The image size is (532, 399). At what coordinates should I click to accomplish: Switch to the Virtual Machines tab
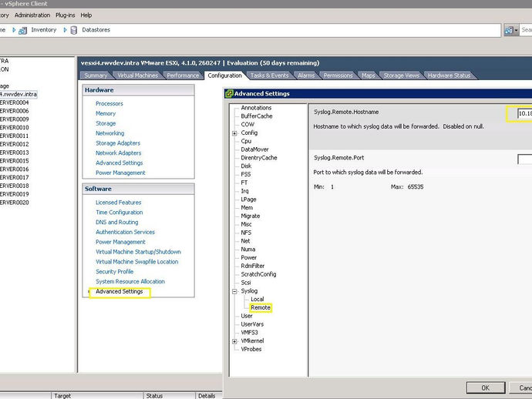point(137,75)
